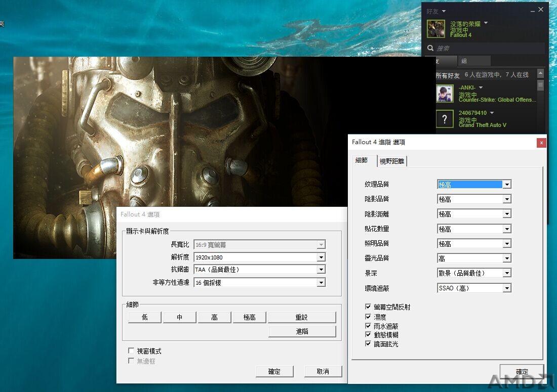Screen dimensions: 557x392
Task: Open the 貼花數量 decal quantity dropdown
Action: click(x=474, y=229)
